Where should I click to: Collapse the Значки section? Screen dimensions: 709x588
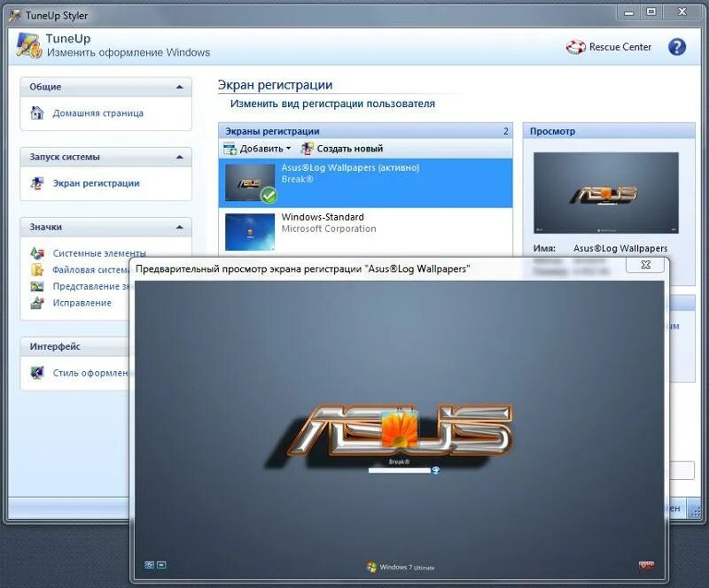(x=180, y=227)
